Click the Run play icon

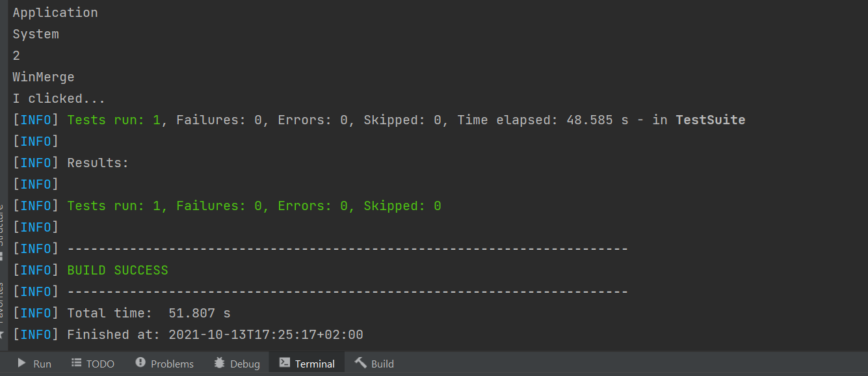(x=20, y=363)
